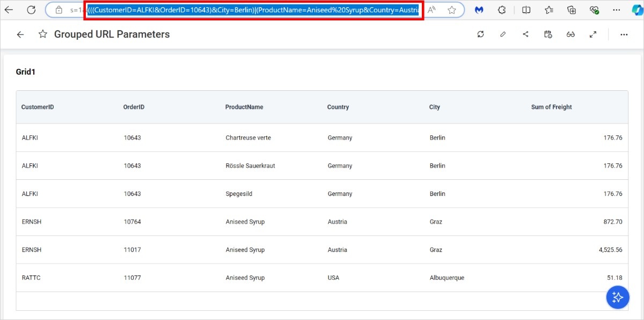Sort by the Sum of Freight column
Image resolution: width=644 pixels, height=320 pixels.
click(x=551, y=107)
